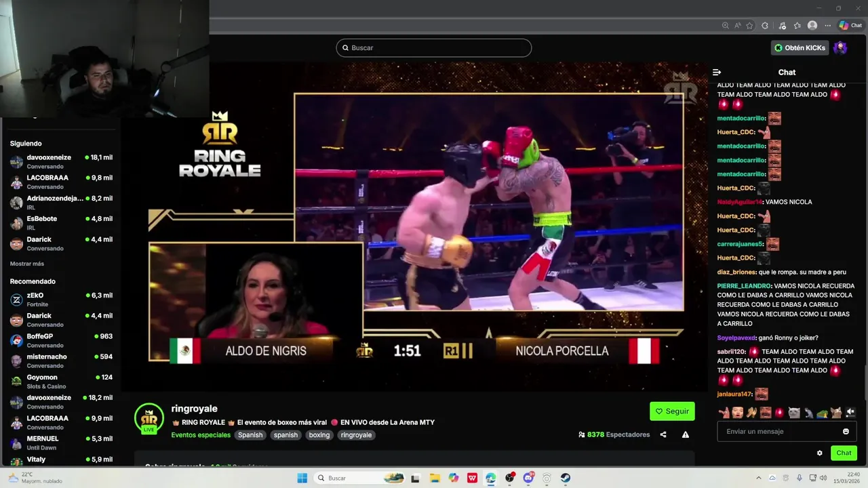This screenshot has width=868, height=488.
Task: Toggle the chat emote sound mute icon
Action: 850,412
